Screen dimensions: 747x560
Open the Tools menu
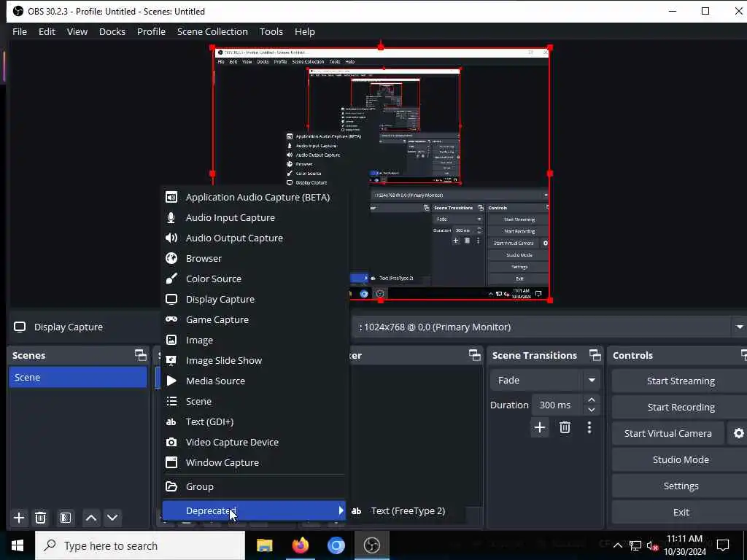coord(271,31)
